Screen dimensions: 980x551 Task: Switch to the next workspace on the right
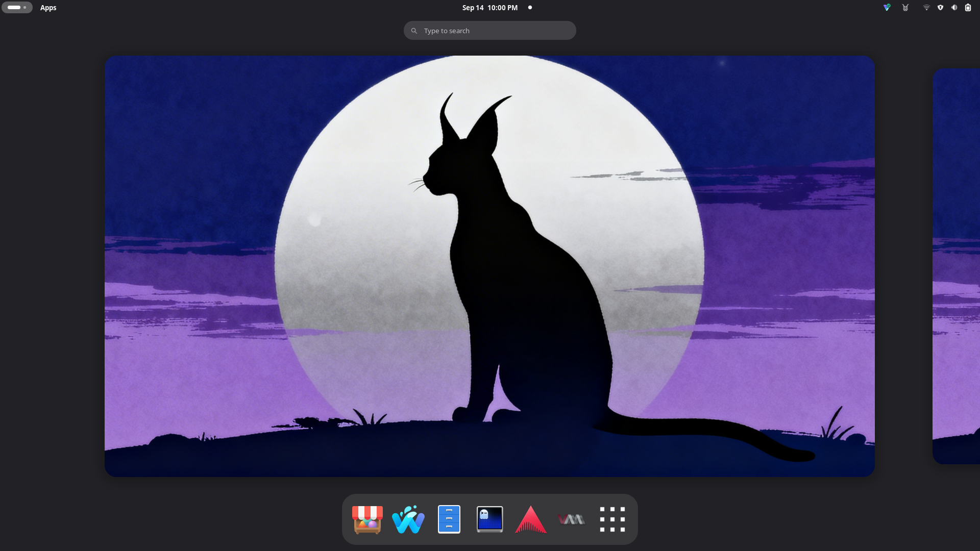pos(956,266)
